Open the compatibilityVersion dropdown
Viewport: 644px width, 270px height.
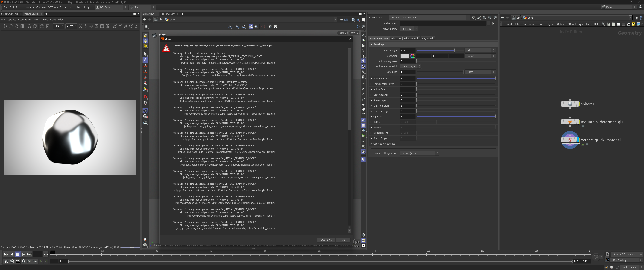(x=419, y=153)
